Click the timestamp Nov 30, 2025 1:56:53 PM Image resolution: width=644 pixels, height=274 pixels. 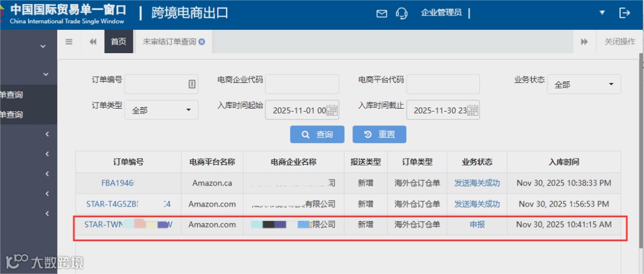(x=564, y=204)
